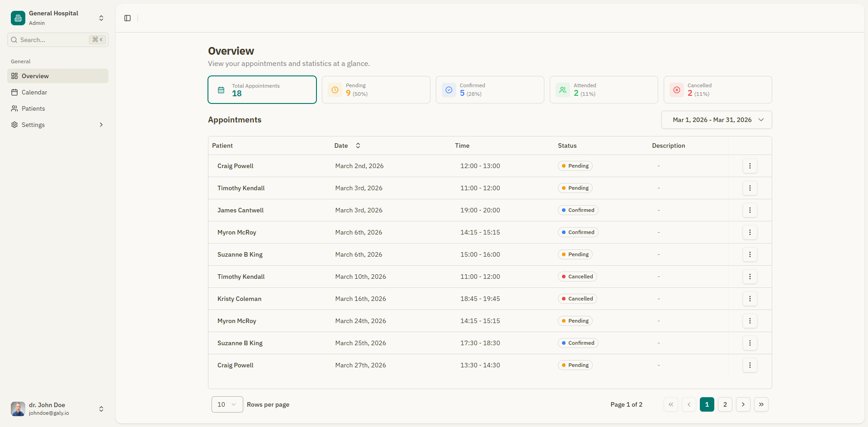Image resolution: width=868 pixels, height=427 pixels.
Task: Navigate to the Calendar section
Action: click(x=34, y=92)
